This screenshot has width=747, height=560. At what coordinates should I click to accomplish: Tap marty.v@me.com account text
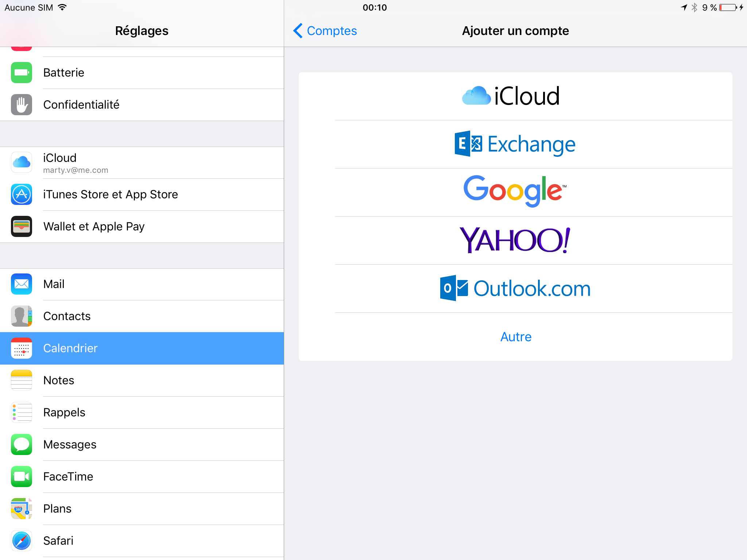click(76, 170)
